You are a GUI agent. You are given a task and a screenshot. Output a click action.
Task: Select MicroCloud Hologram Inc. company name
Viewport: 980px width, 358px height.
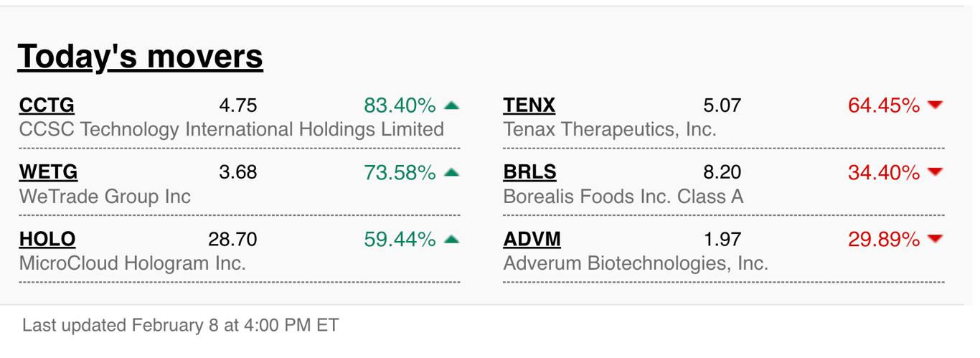pyautogui.click(x=133, y=263)
